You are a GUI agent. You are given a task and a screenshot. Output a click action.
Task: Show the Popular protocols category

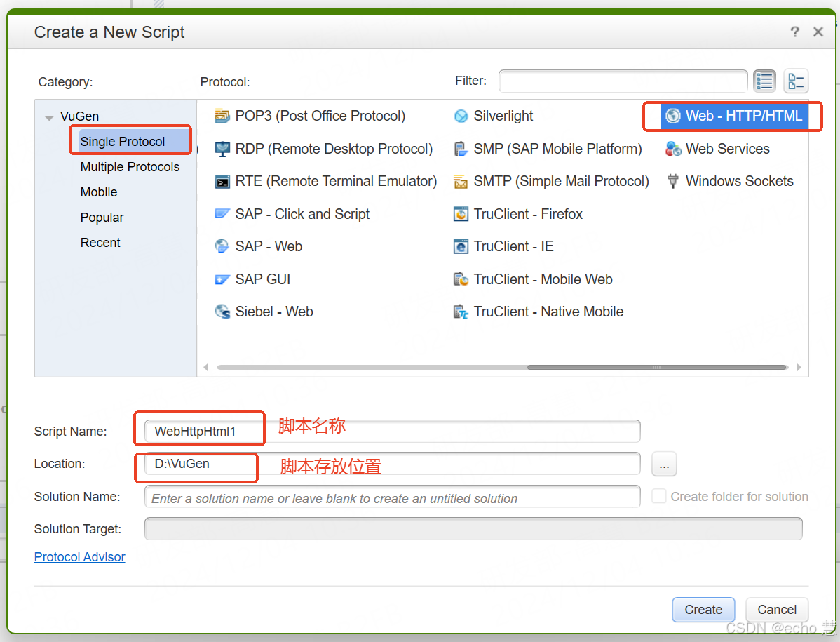[102, 218]
